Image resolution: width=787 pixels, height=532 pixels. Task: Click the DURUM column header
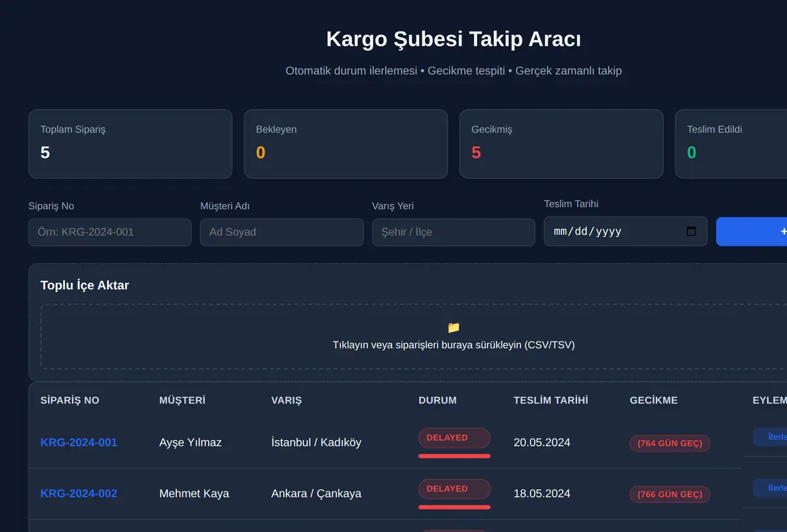[x=437, y=400]
